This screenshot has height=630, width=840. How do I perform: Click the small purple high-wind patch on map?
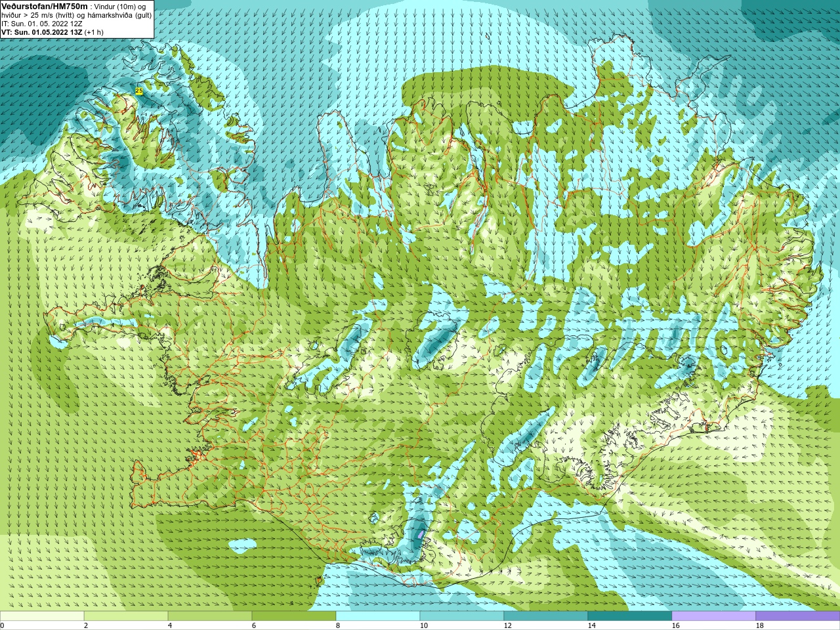point(421,534)
